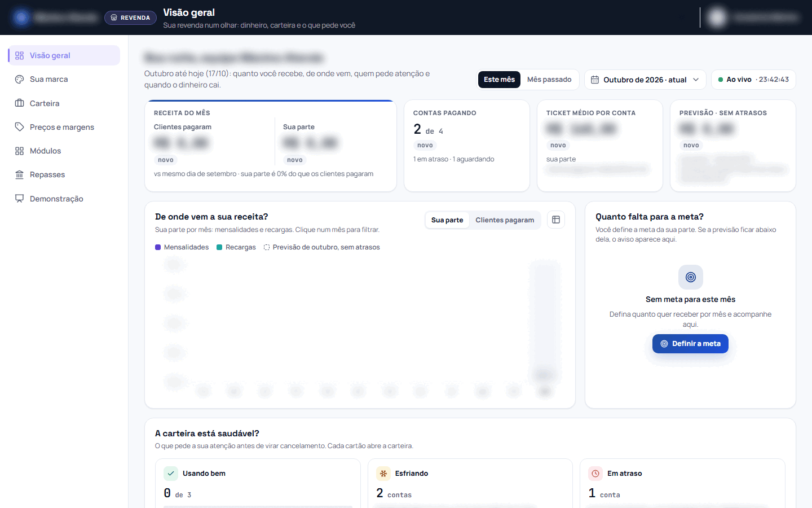Click "Quanto falta para a meta?" heading

tap(650, 217)
